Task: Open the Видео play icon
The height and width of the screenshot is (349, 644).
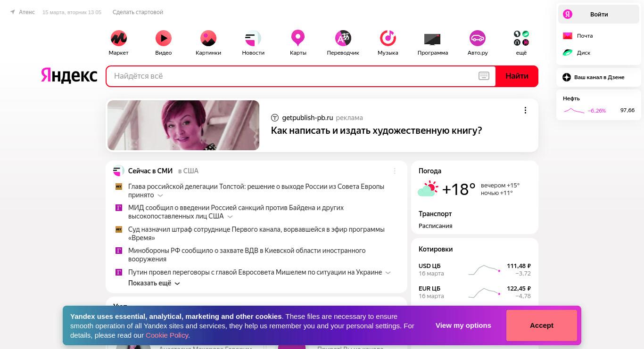Action: 164,38
